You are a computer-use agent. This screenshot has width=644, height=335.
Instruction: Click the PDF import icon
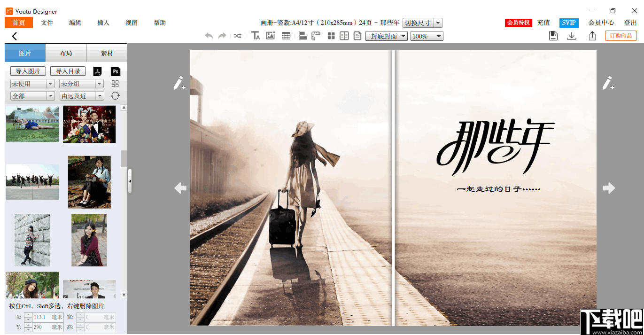tap(98, 71)
